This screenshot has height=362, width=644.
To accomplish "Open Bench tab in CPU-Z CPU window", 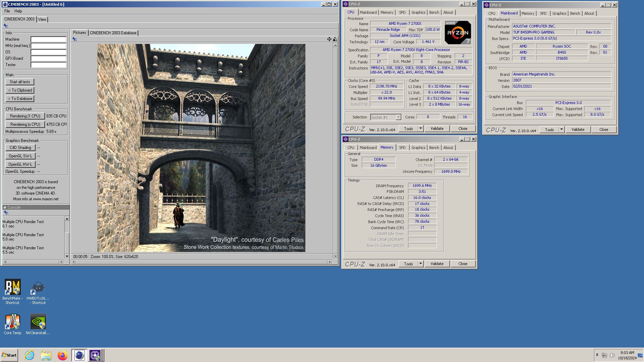I will click(x=434, y=12).
